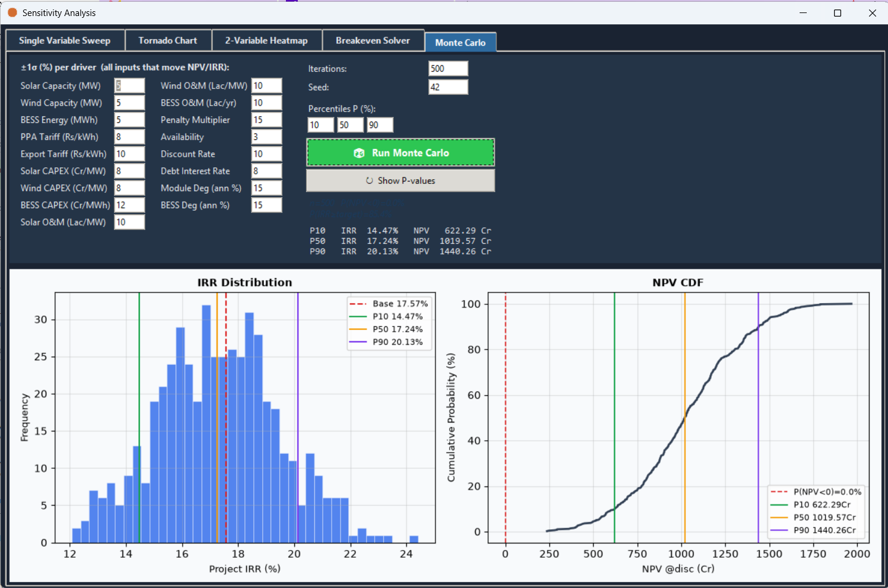Click the P(NPV<0)=0.0% legend entry
Viewport: 888px width, 588px height.
[x=816, y=492]
